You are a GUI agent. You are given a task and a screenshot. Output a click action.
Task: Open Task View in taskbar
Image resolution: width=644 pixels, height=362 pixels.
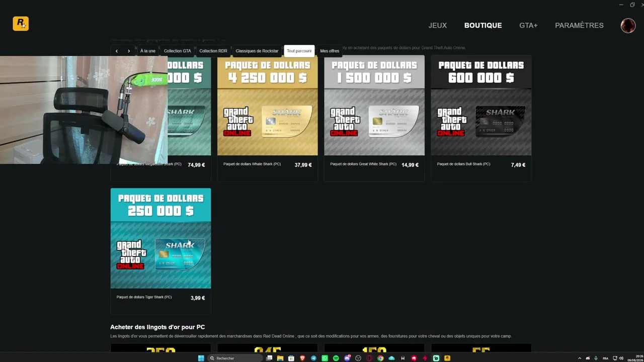pyautogui.click(x=270, y=358)
